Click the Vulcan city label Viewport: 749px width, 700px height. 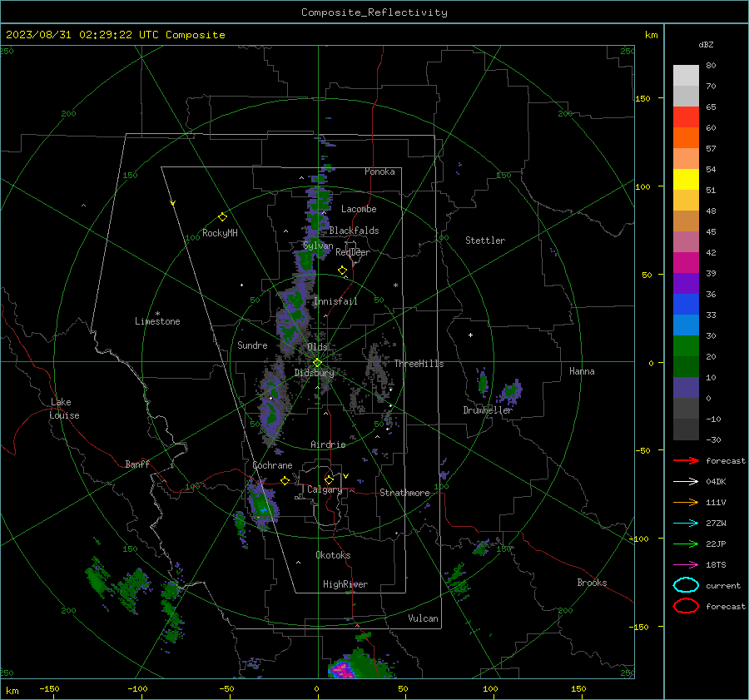click(x=424, y=618)
